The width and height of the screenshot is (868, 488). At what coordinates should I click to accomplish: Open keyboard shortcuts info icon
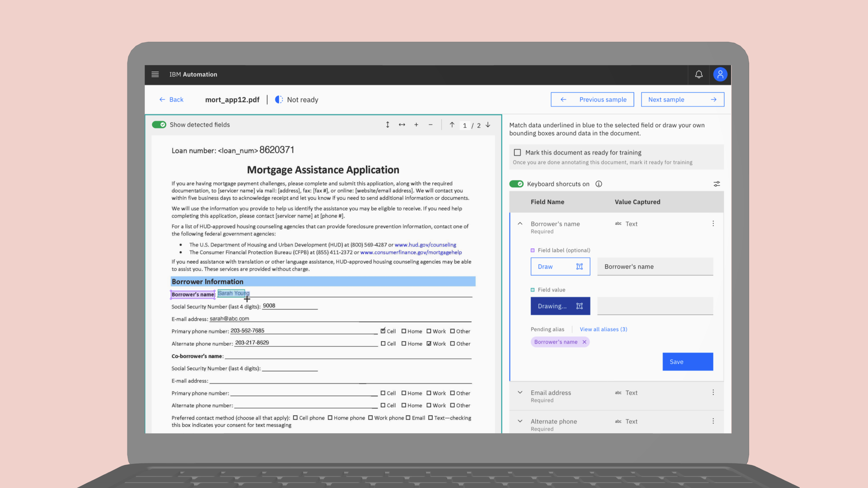point(599,184)
